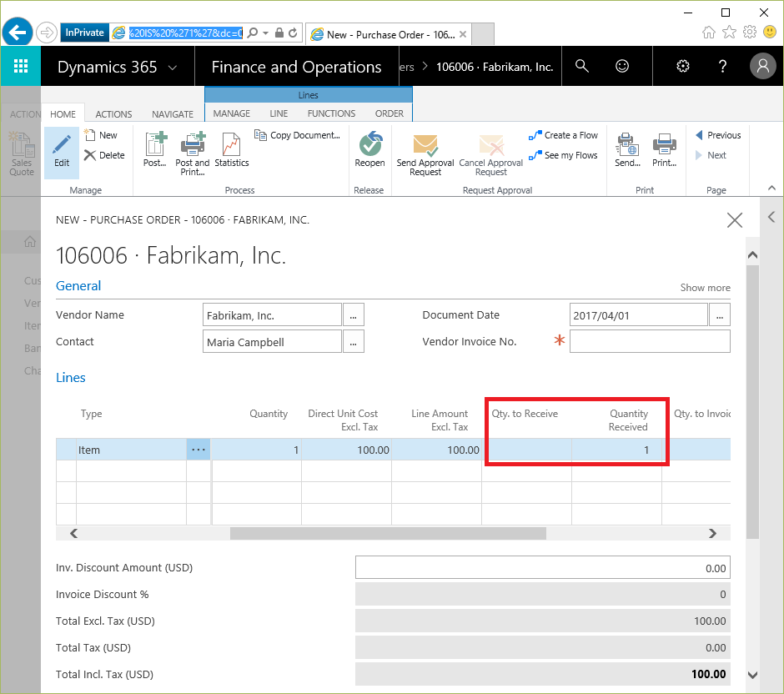
Task: Click the Post... ribbon icon
Action: (x=155, y=149)
